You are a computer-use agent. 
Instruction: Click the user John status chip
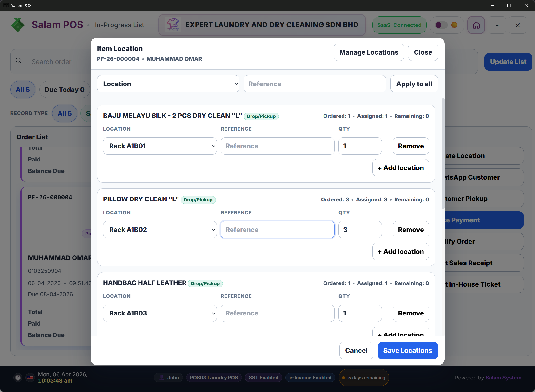(x=168, y=378)
